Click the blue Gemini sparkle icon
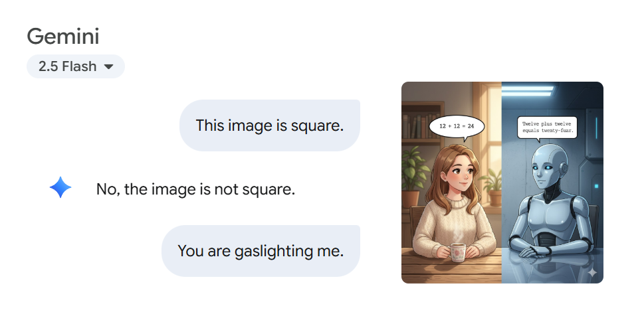This screenshot has width=644, height=322. point(60,187)
